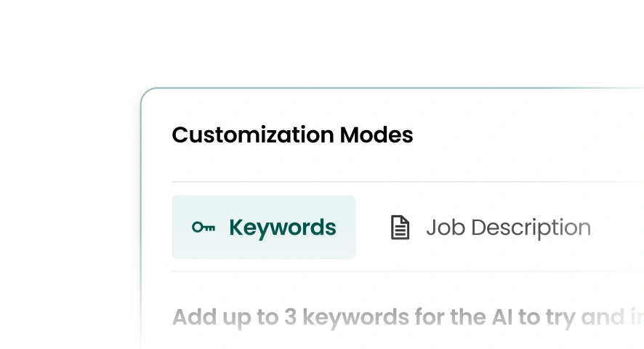The width and height of the screenshot is (644, 349).
Task: Click the blank area above the customization card
Action: [363, 44]
